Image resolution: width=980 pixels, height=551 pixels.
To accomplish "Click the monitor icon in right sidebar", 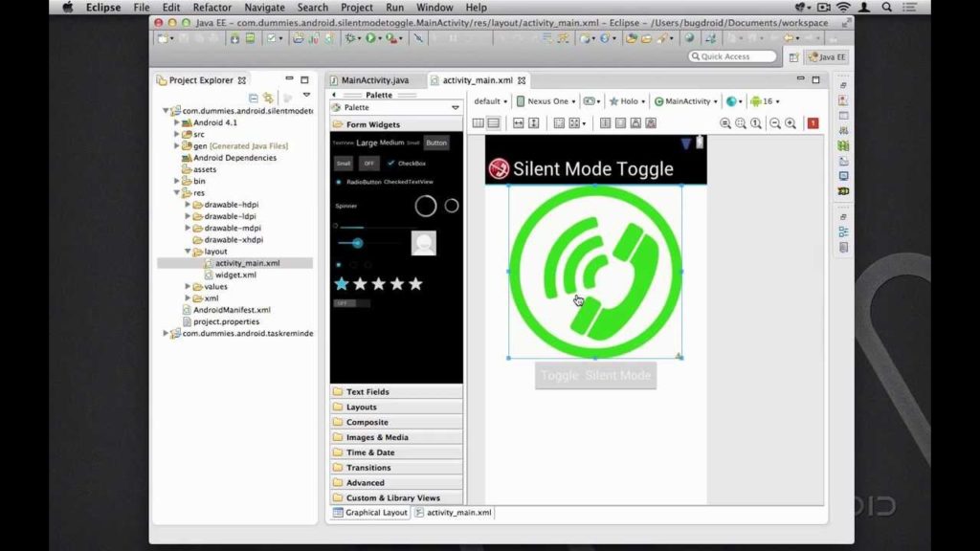I will click(x=844, y=176).
